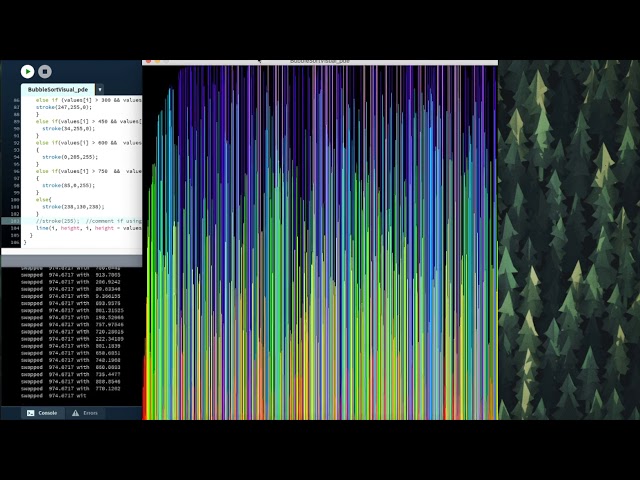Select the BubbleSortVisual_pde editor tab
The width and height of the screenshot is (640, 480).
pyautogui.click(x=58, y=89)
